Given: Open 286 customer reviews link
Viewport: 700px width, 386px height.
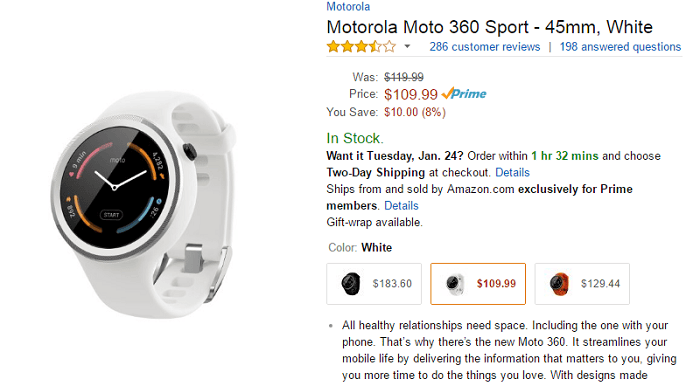Looking at the screenshot, I should [x=484, y=47].
